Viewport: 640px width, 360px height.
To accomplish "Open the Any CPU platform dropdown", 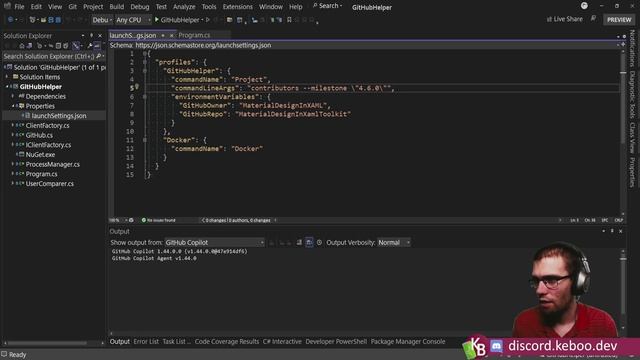I will [133, 20].
